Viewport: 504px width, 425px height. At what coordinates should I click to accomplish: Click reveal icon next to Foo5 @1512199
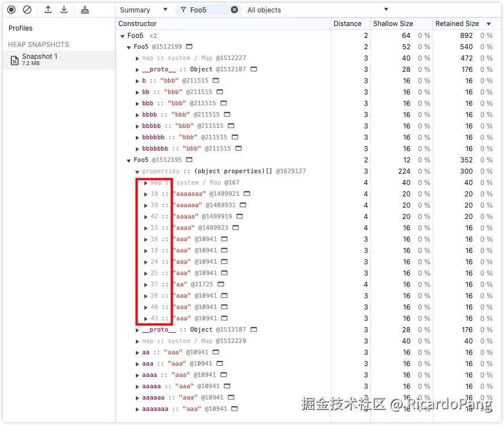189,46
